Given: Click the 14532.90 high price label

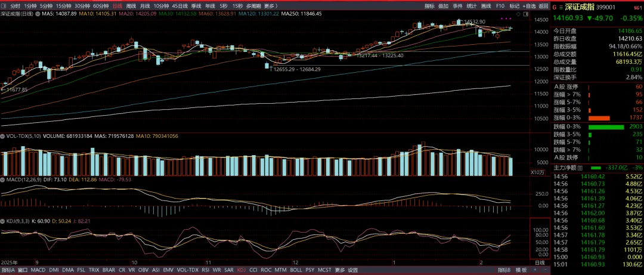Looking at the screenshot, I should coord(475,21).
